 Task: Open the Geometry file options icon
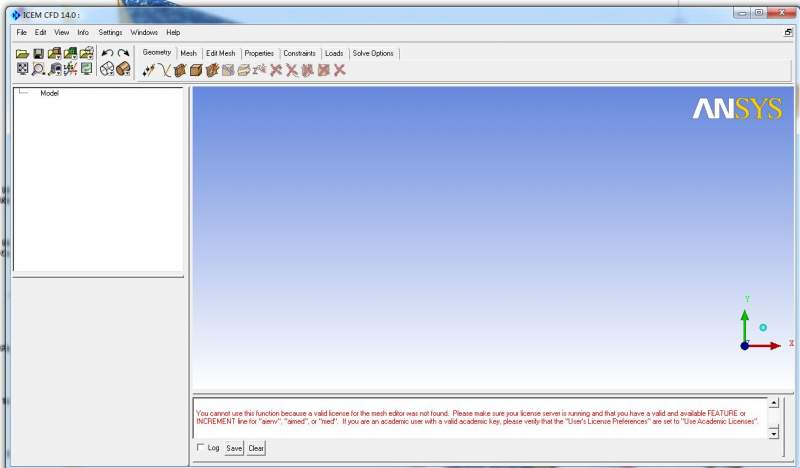(55, 53)
